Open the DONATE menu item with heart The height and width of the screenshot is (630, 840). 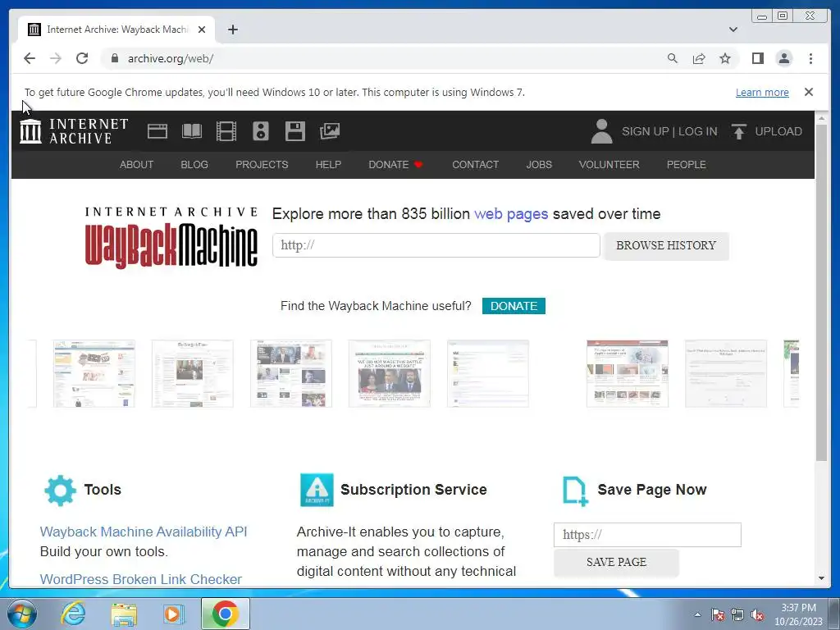(395, 164)
